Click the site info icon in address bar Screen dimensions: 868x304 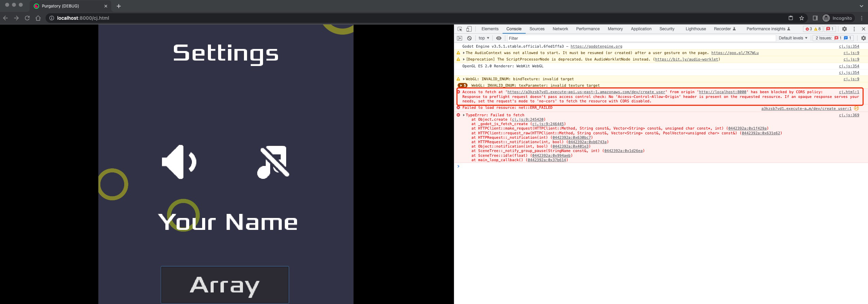click(52, 18)
